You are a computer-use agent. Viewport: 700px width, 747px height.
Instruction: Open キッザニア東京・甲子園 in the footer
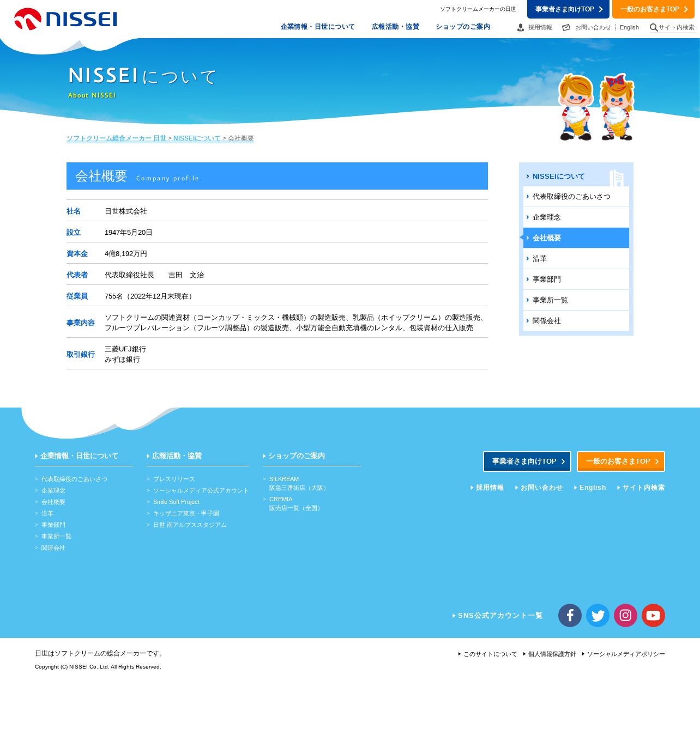pyautogui.click(x=186, y=514)
